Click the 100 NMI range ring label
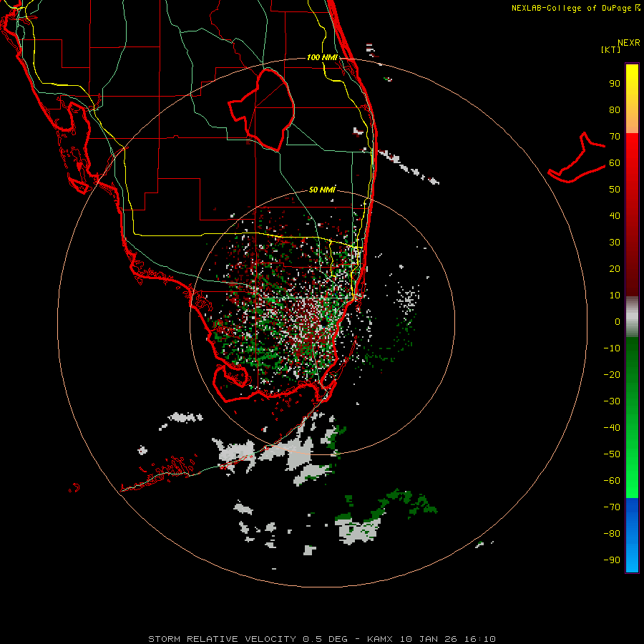Viewport: 644px width, 644px height. click(x=322, y=57)
